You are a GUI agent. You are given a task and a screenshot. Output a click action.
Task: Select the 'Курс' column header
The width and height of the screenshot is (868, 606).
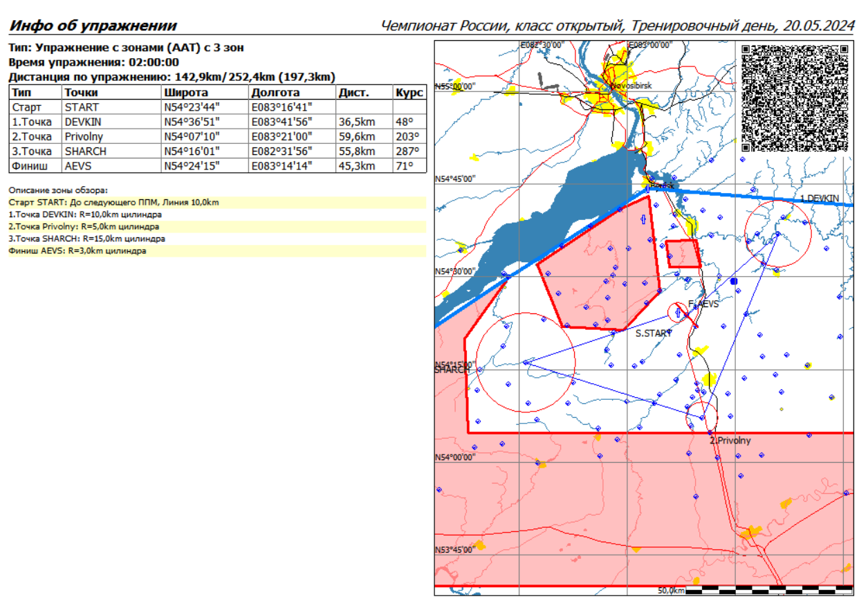pyautogui.click(x=409, y=93)
